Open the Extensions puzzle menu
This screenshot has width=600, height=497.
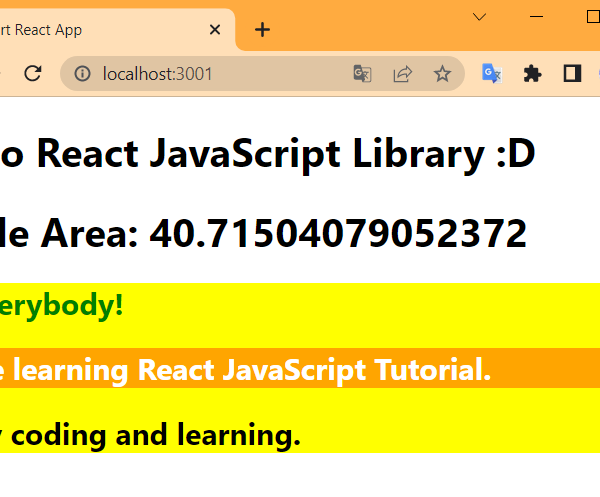coord(532,74)
